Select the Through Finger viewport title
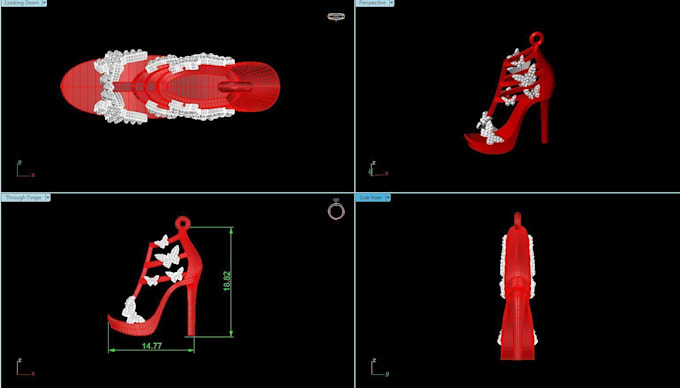Image resolution: width=680 pixels, height=388 pixels. pos(23,198)
